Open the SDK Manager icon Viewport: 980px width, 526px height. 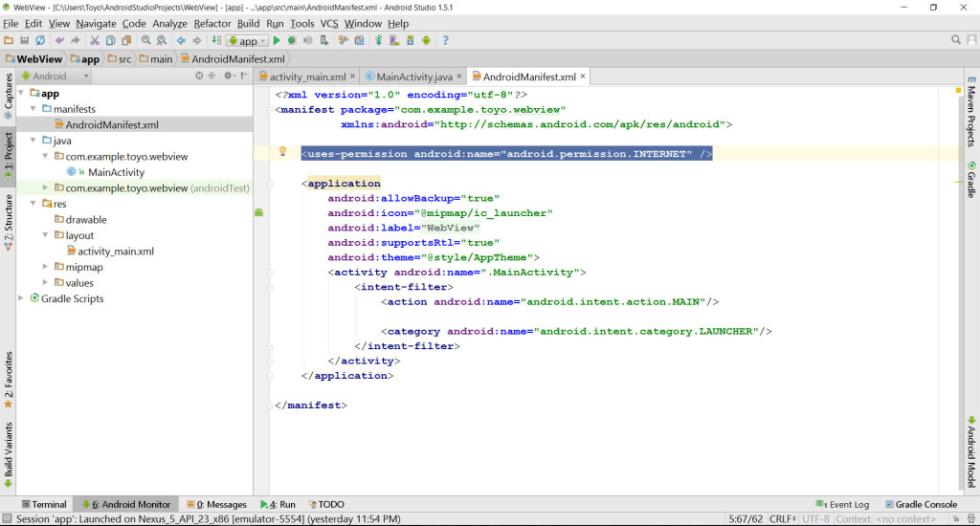[410, 40]
